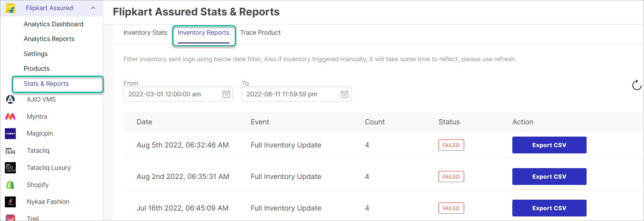644x221 pixels.
Task: Export CSV for Aug 5th 2022 log
Action: point(549,145)
